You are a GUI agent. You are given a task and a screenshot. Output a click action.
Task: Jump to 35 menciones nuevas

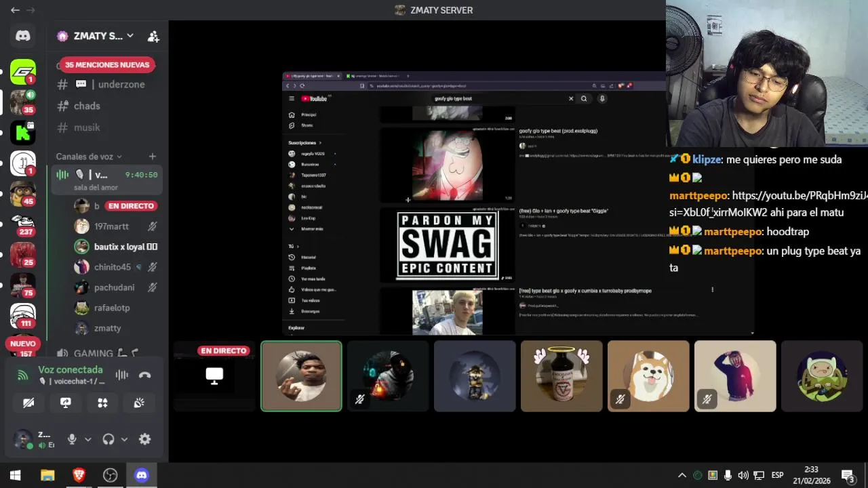point(107,65)
